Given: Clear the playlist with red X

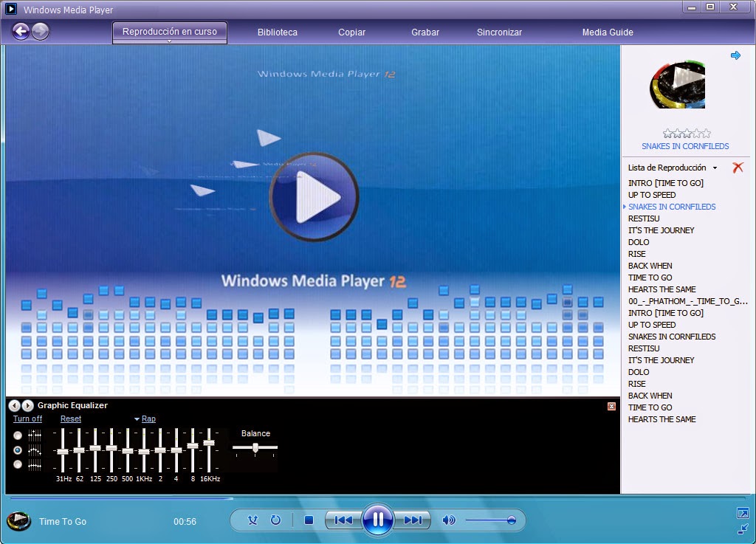Looking at the screenshot, I should (738, 168).
